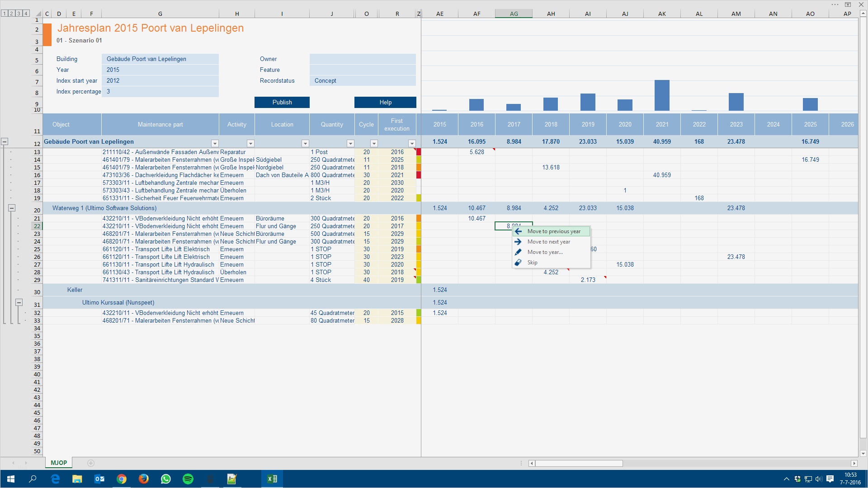The height and width of the screenshot is (488, 868).
Task: Open the Activity column filter dropdown
Action: [x=250, y=144]
